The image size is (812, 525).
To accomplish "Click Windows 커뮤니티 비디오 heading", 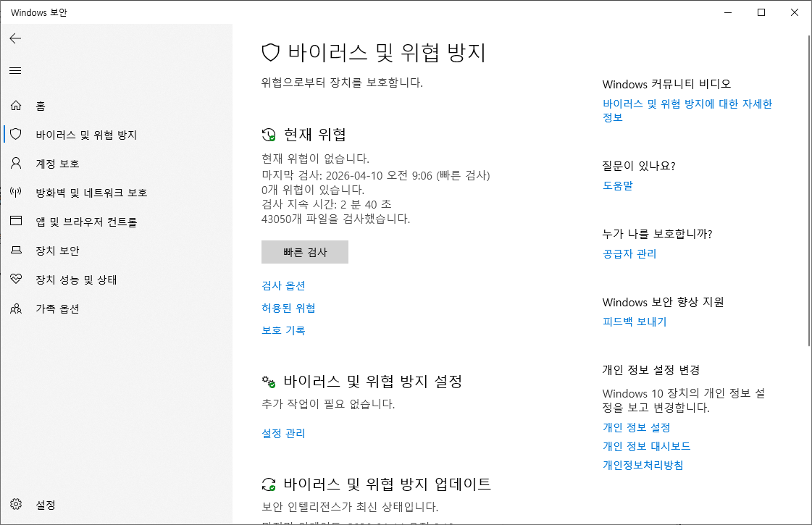I will pos(666,84).
